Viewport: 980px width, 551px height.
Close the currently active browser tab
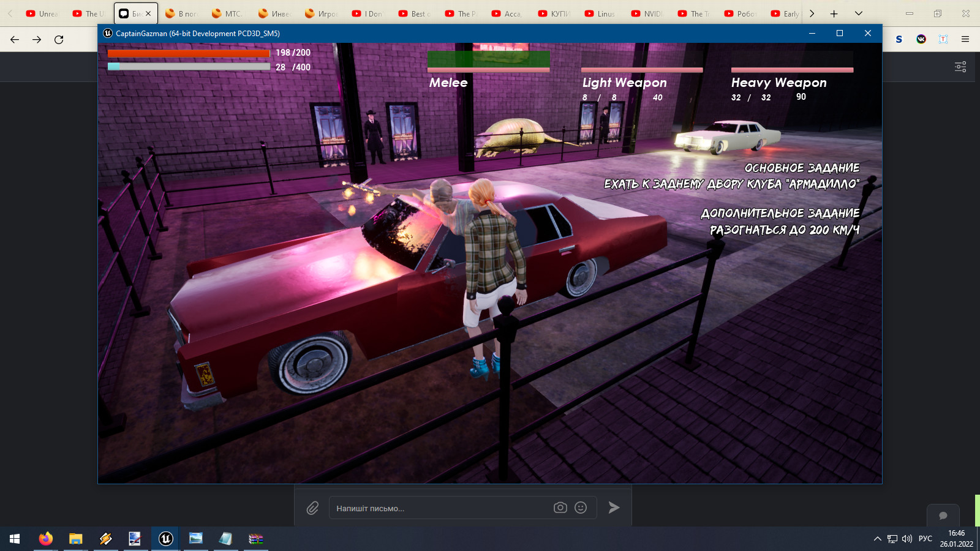(x=148, y=13)
